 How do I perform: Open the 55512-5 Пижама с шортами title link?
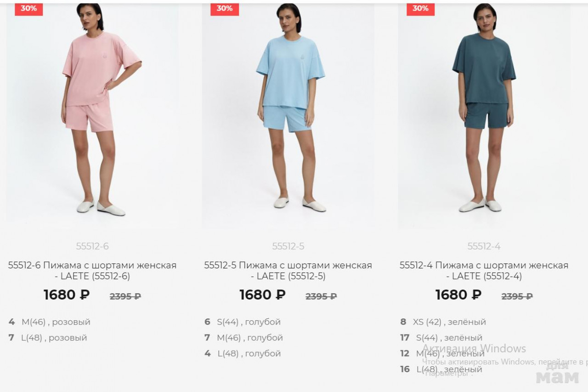(288, 271)
